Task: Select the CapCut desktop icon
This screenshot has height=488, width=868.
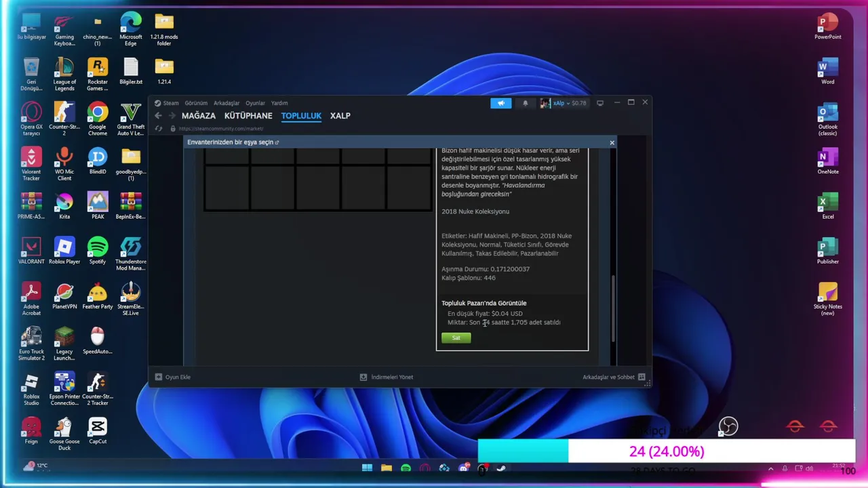Action: point(98,430)
